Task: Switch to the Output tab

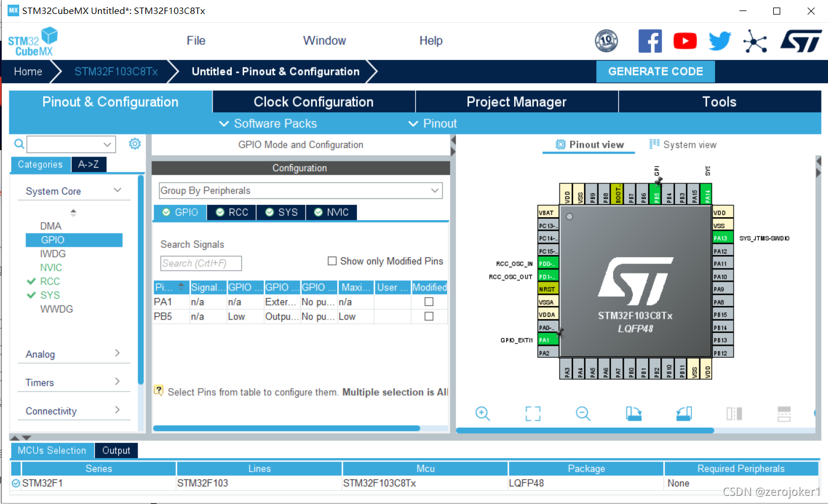Action: pyautogui.click(x=116, y=450)
